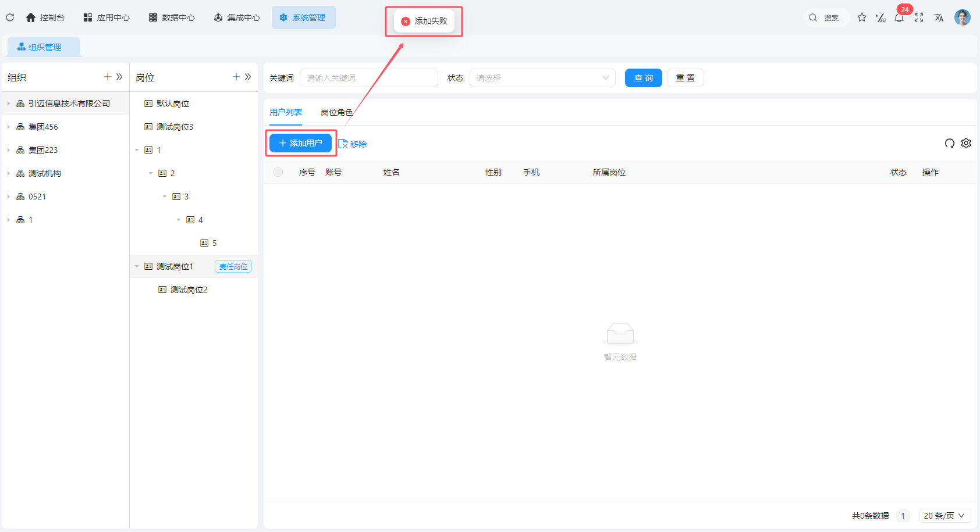This screenshot has width=980, height=532.
Task: Select the 测试岗位3 position
Action: click(194, 127)
